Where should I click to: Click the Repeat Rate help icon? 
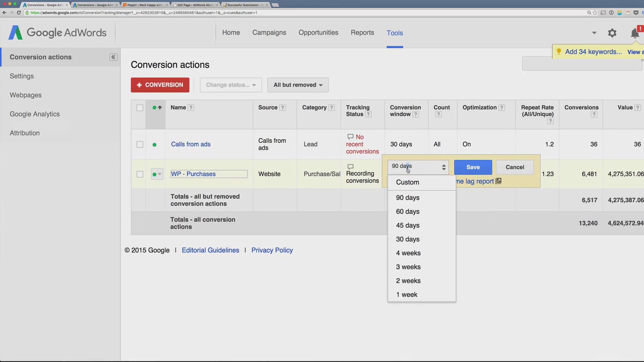coord(549,122)
